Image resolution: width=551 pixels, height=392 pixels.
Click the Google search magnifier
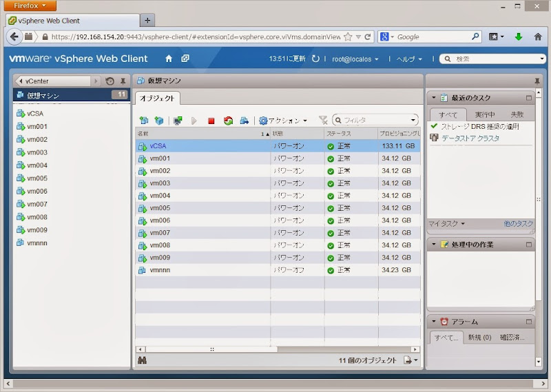coord(475,37)
